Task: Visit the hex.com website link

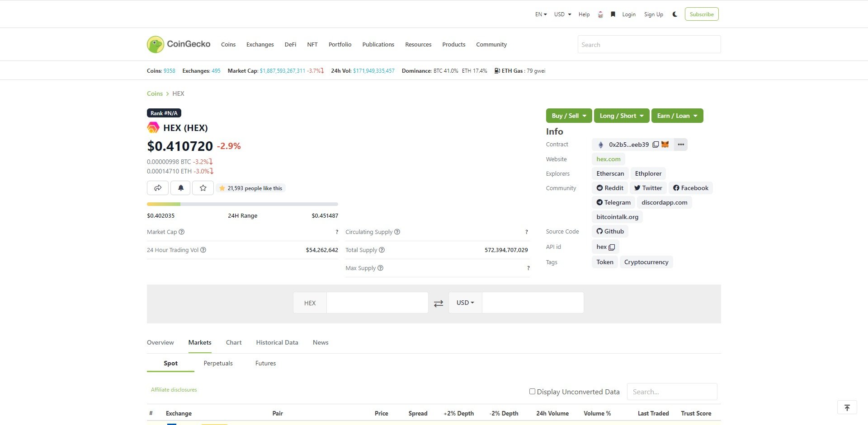Action: (x=608, y=159)
